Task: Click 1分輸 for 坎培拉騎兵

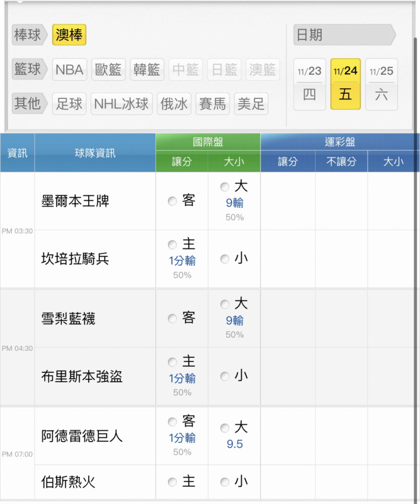Action: pos(183,261)
